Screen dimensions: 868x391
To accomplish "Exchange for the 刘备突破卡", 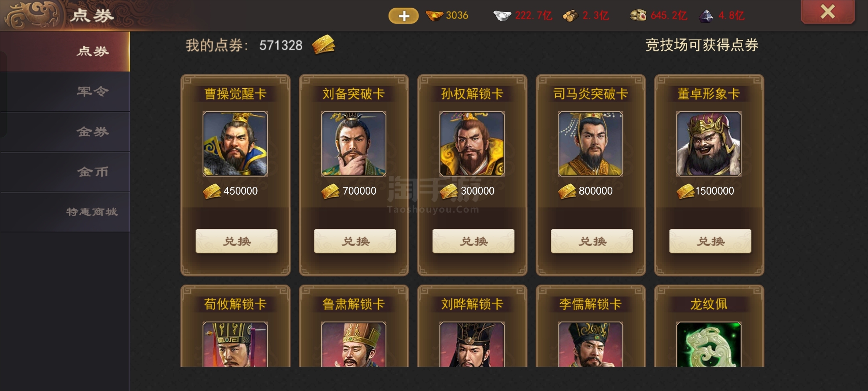I will click(x=355, y=241).
